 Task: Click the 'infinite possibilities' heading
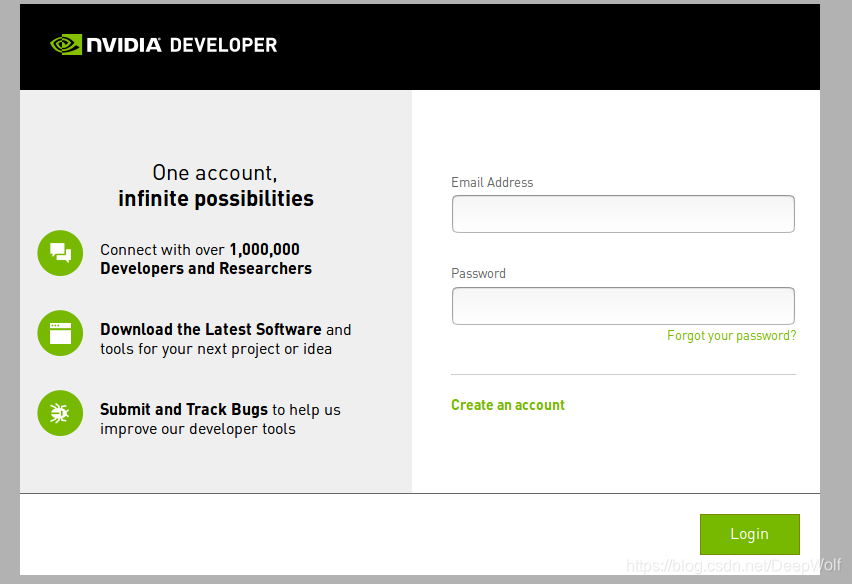[x=216, y=199]
